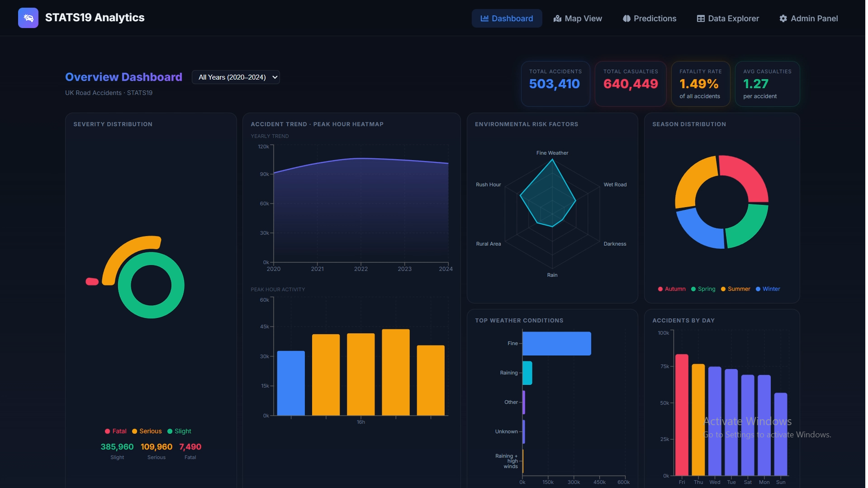The width and height of the screenshot is (868, 488).
Task: Click the small red Fatal severity arc
Action: pos(92,281)
